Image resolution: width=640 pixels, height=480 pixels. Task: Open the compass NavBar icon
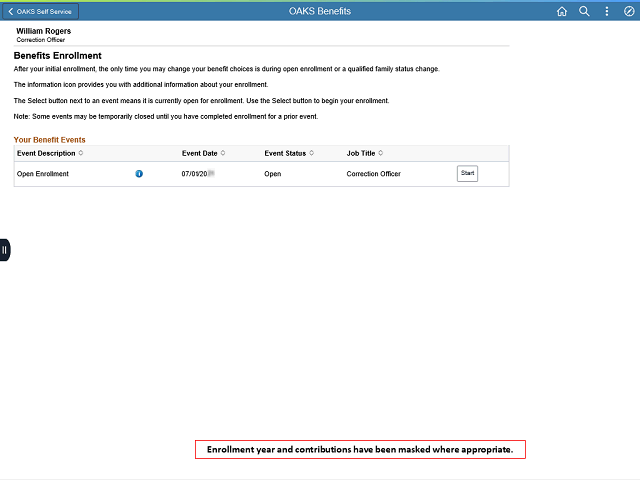[629, 11]
